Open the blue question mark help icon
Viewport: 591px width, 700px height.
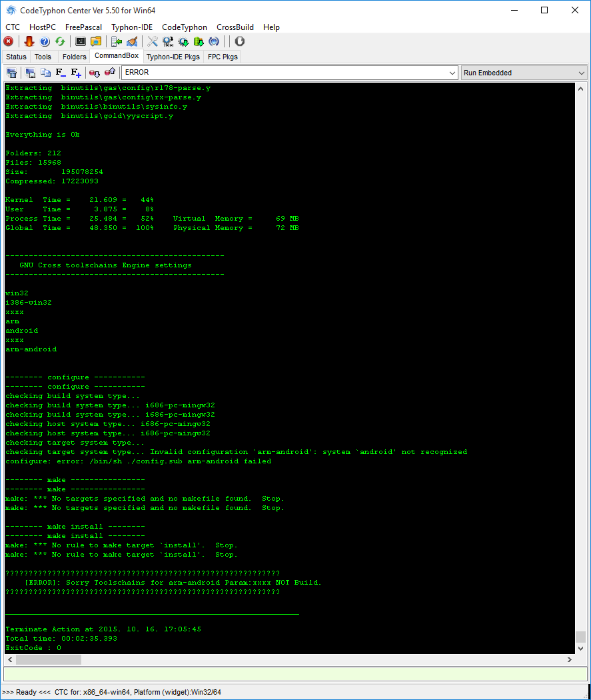tap(45, 41)
